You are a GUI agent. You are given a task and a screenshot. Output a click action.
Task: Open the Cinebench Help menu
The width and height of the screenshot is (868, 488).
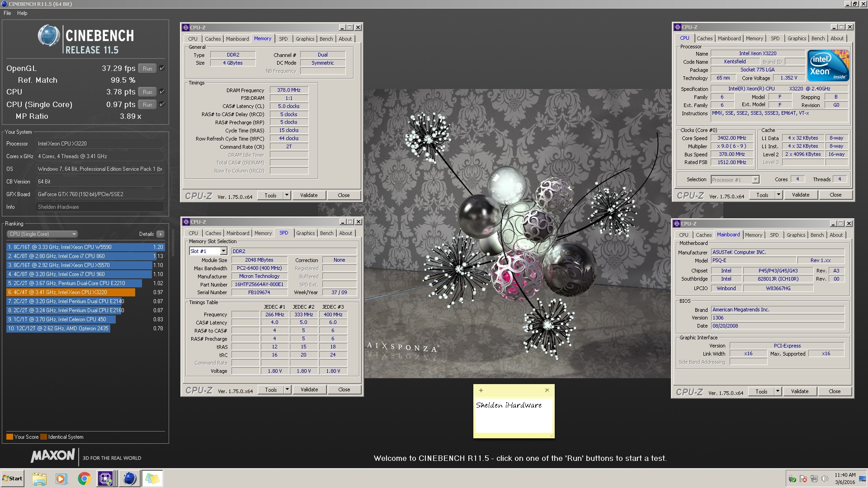click(22, 13)
